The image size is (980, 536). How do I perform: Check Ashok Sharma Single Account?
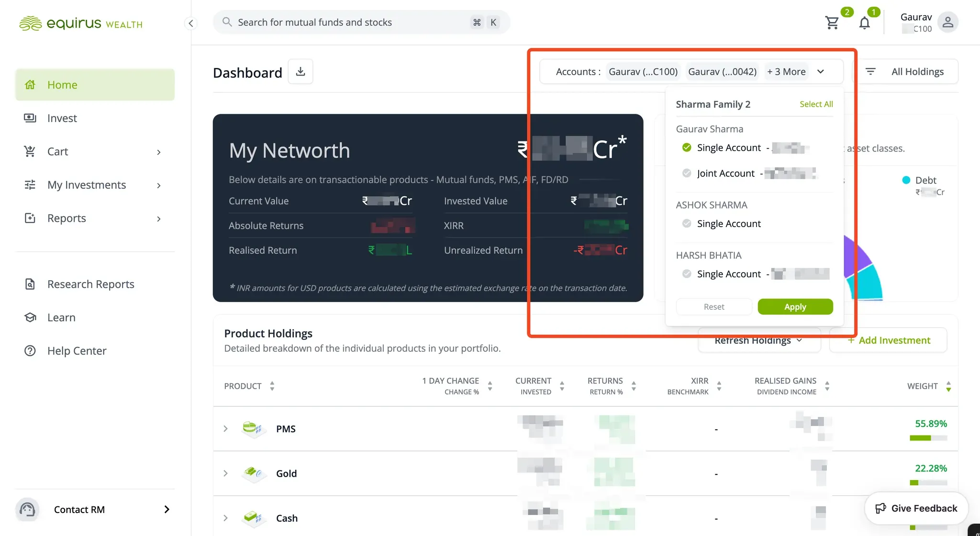tap(687, 223)
